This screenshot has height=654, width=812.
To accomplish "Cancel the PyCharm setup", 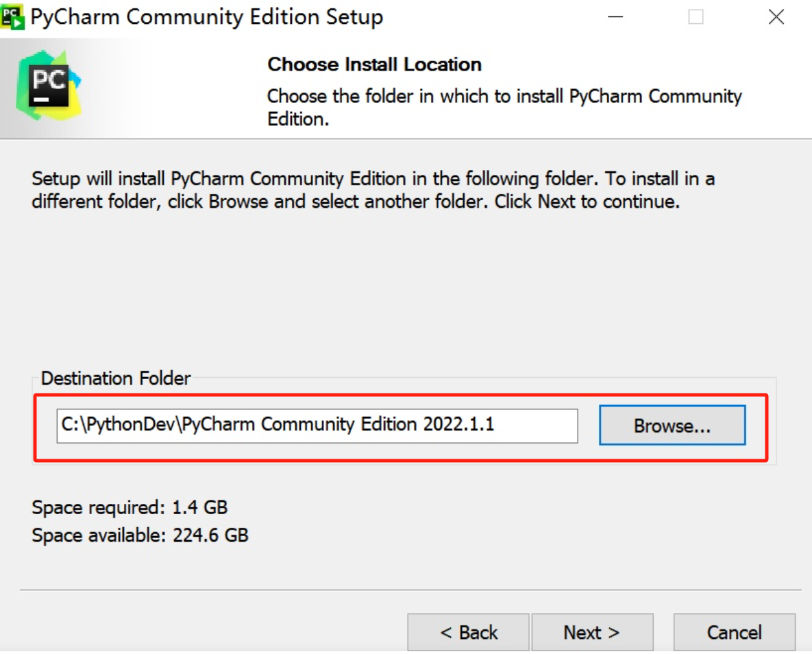I will 735,631.
